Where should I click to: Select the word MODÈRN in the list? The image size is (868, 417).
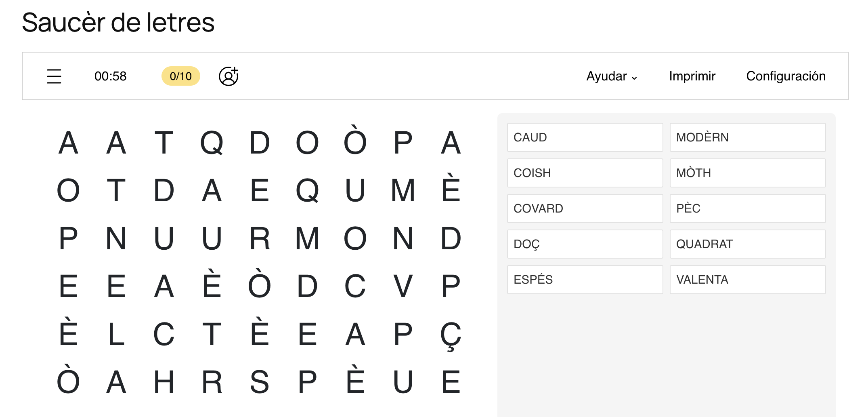click(748, 137)
